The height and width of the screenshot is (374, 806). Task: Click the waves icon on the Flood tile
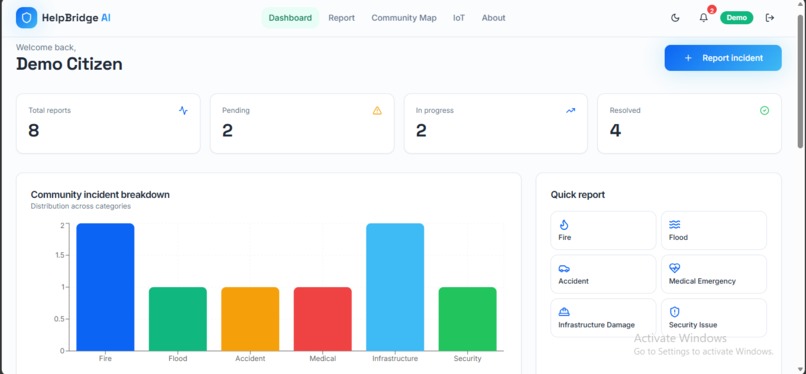click(674, 225)
